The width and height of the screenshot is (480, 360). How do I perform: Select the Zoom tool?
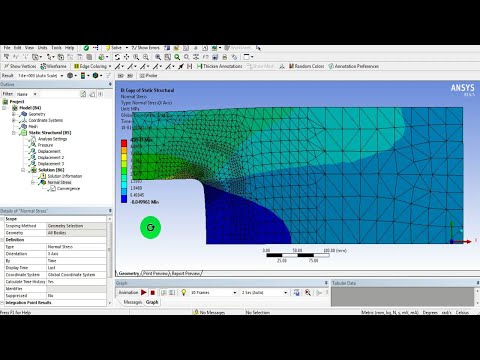pyautogui.click(x=136, y=57)
